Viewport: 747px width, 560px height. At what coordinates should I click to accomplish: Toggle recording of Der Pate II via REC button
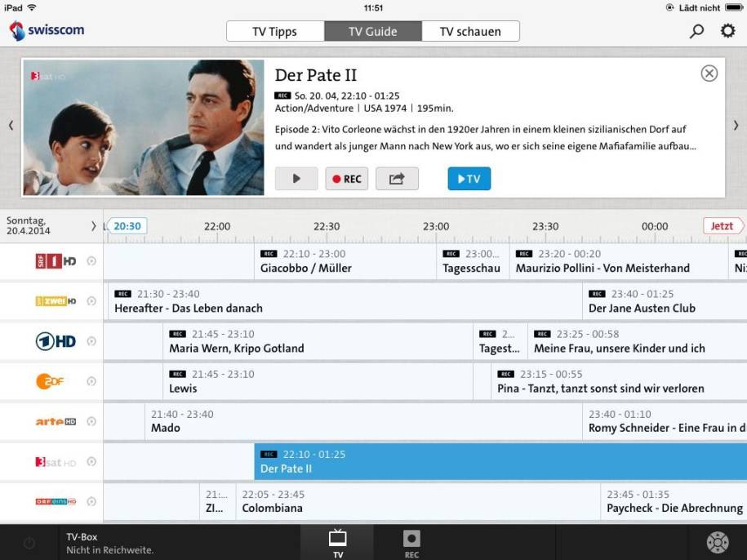click(346, 178)
